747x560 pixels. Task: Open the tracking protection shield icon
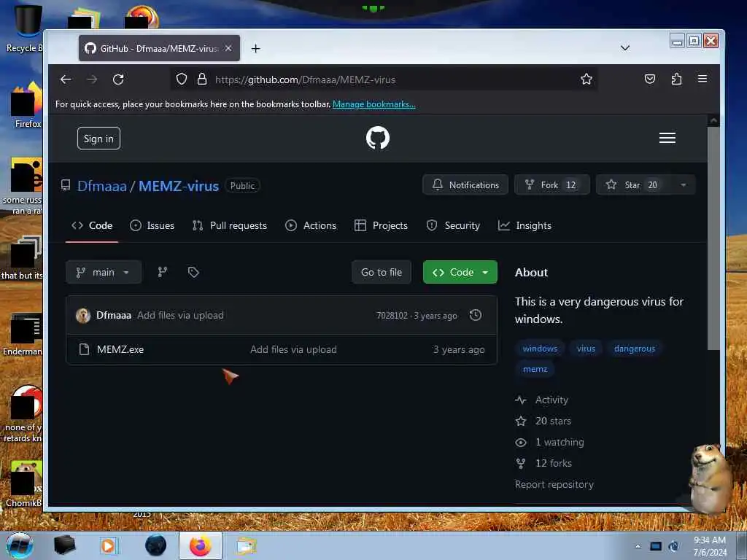(x=182, y=79)
